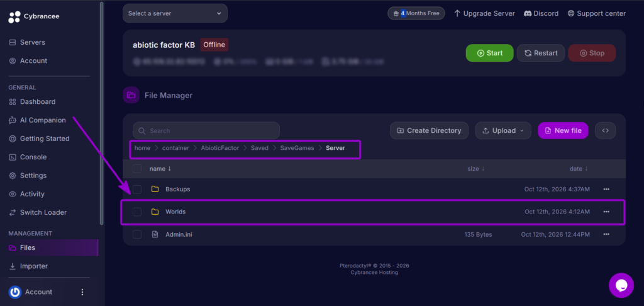The width and height of the screenshot is (644, 306).
Task: Click the 4 Months Free promo badge
Action: [x=416, y=13]
